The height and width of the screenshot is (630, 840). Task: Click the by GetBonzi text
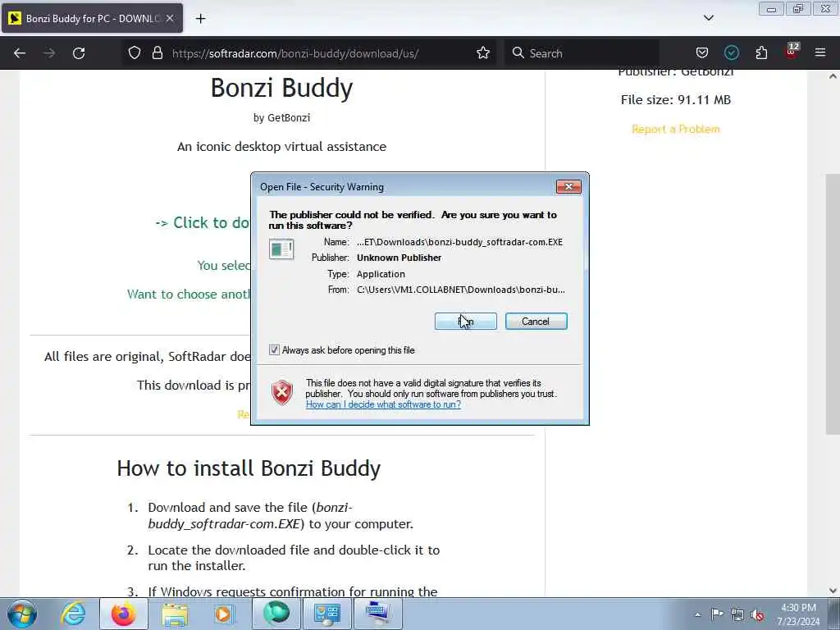coord(282,117)
